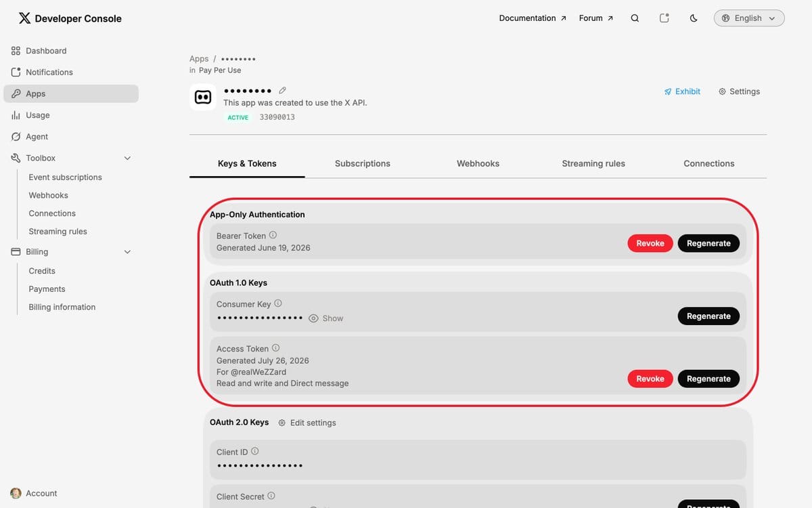Open Webhooks under Toolbox sidebar
Viewport: 812px width, 508px height.
pyautogui.click(x=48, y=195)
